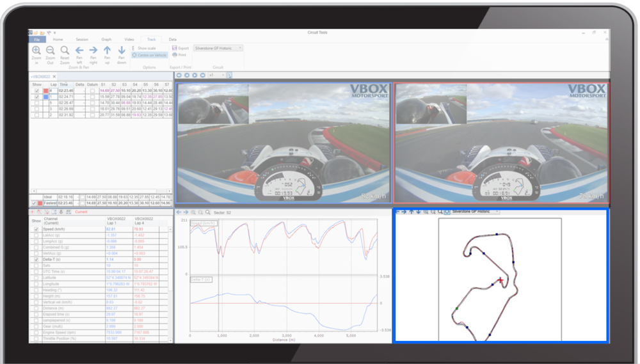Uncheck Show checkbox for lap 4
The width and height of the screenshot is (640, 364).
point(36,91)
